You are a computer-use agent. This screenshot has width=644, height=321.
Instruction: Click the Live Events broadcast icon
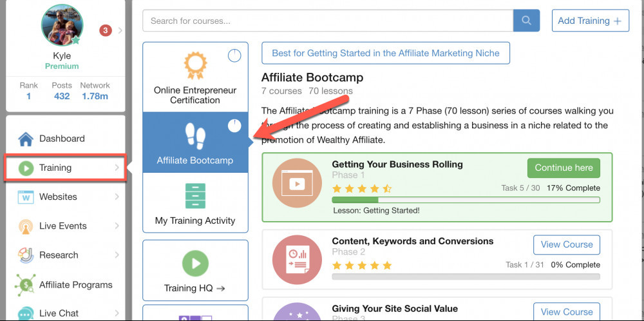click(x=26, y=226)
